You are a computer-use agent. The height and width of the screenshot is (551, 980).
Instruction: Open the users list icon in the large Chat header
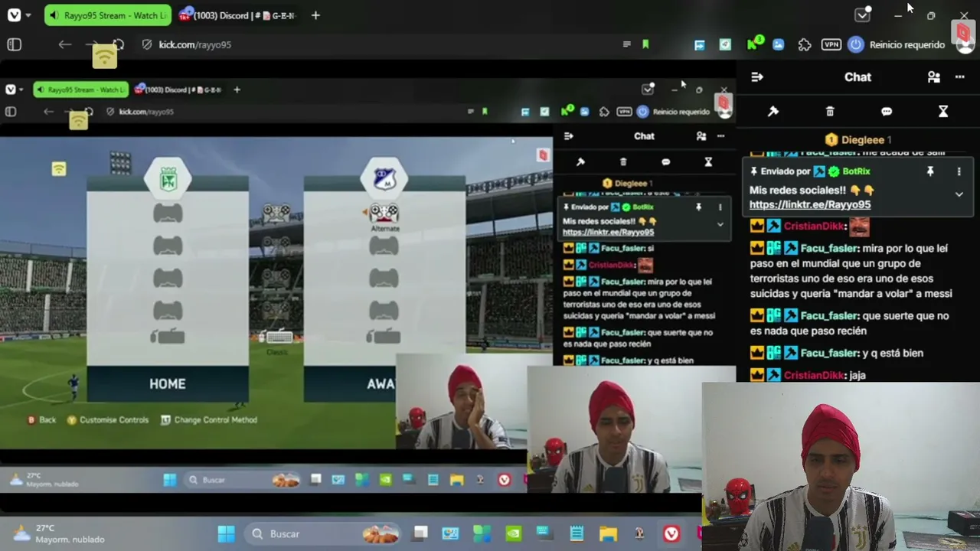coord(933,77)
